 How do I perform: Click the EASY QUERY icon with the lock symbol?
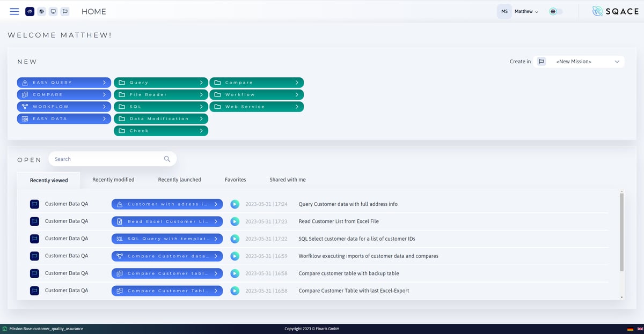24,82
